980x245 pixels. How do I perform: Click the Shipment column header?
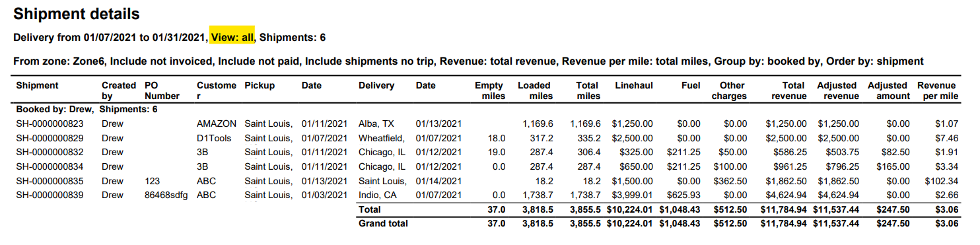click(37, 85)
